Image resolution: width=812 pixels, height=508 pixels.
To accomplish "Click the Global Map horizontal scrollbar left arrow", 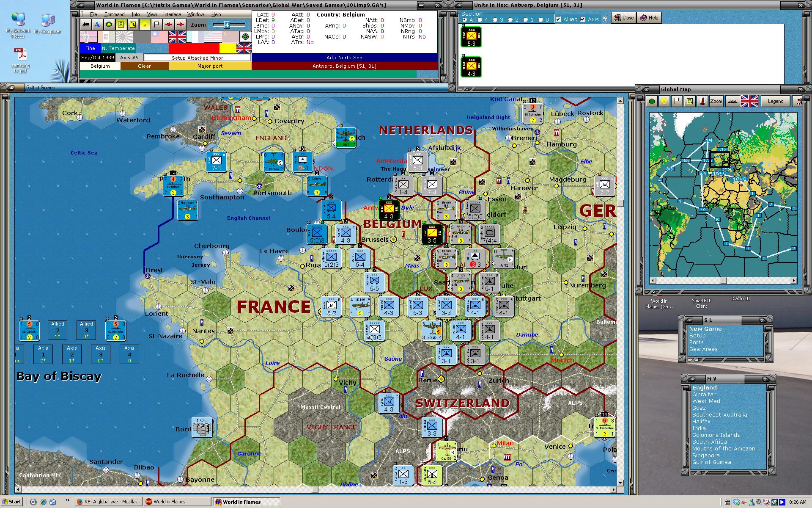I will [653, 280].
